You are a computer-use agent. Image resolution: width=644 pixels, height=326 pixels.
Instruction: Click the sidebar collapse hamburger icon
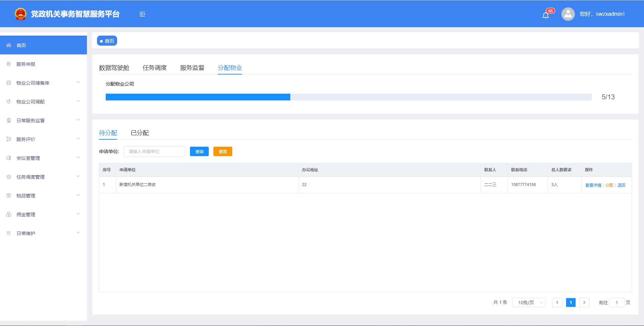coord(142,14)
